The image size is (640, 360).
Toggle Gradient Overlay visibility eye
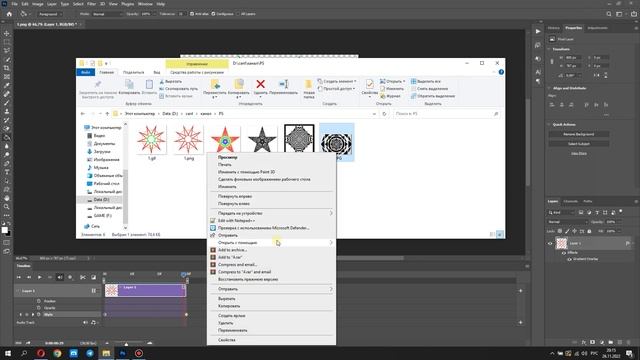point(569,259)
